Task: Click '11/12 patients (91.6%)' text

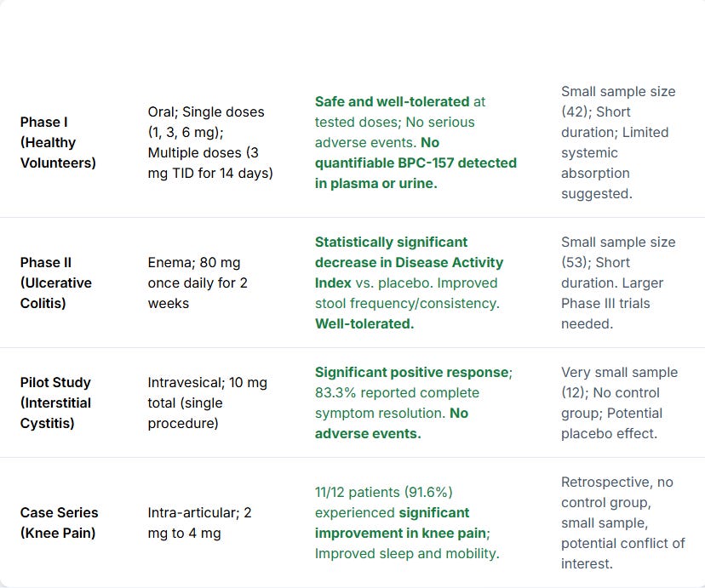Action: click(x=383, y=493)
